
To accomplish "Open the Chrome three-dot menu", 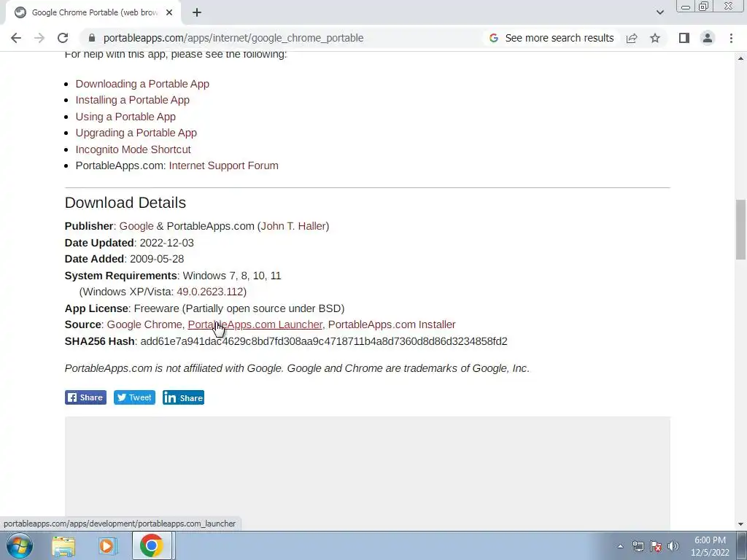I will [x=731, y=38].
